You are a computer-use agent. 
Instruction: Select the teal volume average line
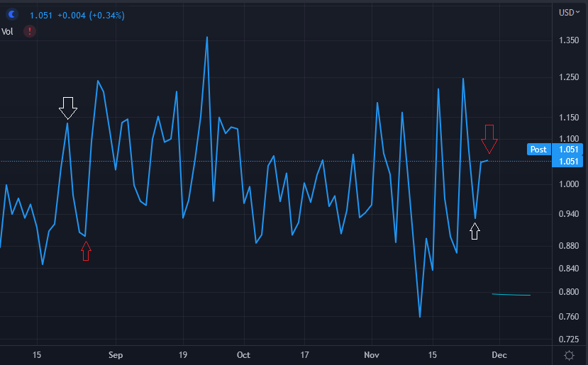point(511,295)
